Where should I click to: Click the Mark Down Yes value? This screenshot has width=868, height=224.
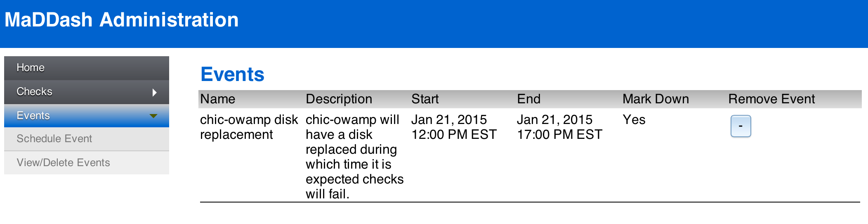634,120
